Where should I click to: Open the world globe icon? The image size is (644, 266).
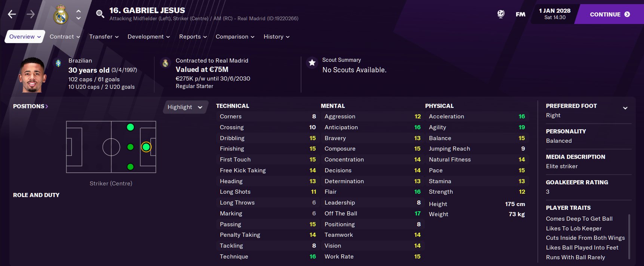coord(501,14)
